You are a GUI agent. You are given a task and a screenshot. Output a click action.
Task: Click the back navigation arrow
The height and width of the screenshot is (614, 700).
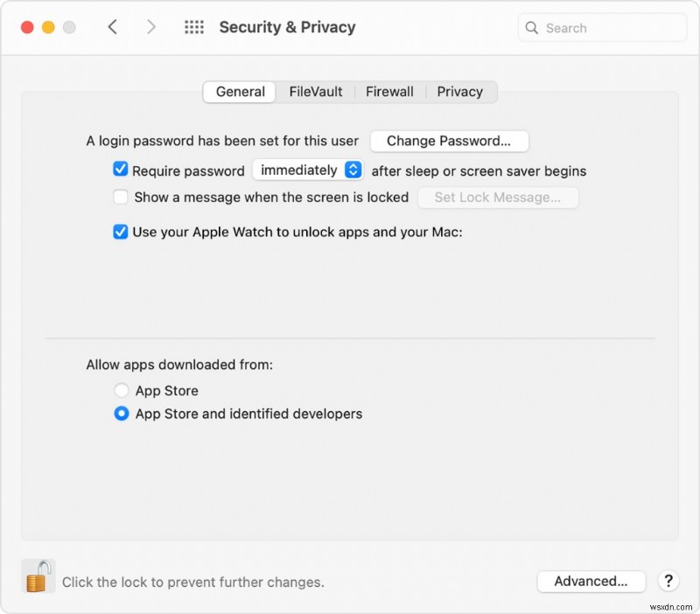pos(113,27)
